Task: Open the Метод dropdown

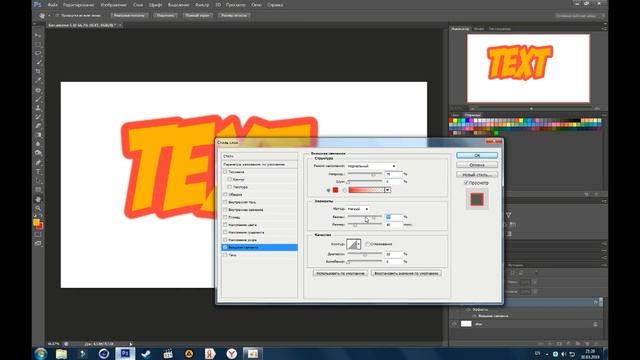Action: 358,209
